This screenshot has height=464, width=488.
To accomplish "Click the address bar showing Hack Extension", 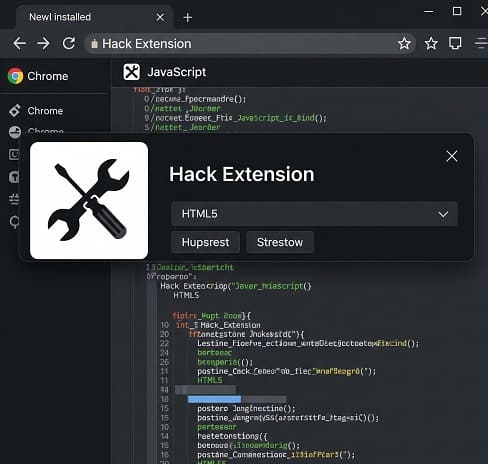I will (250, 43).
